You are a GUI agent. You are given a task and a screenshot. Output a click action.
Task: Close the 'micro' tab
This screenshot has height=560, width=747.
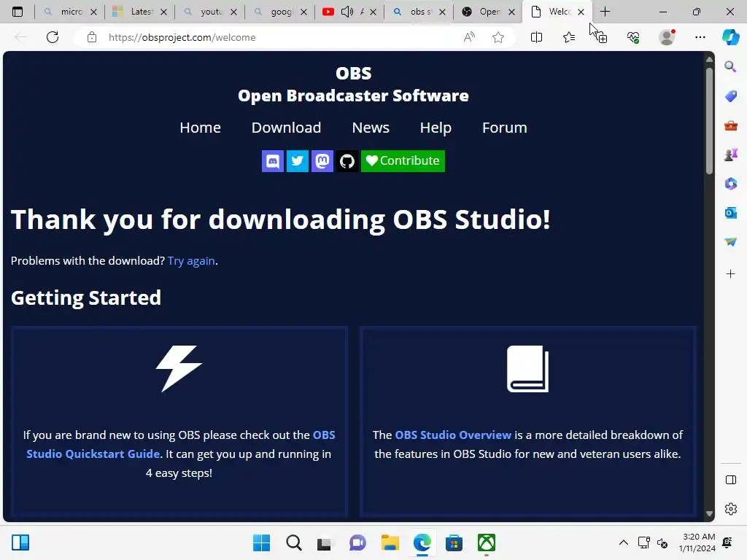94,12
